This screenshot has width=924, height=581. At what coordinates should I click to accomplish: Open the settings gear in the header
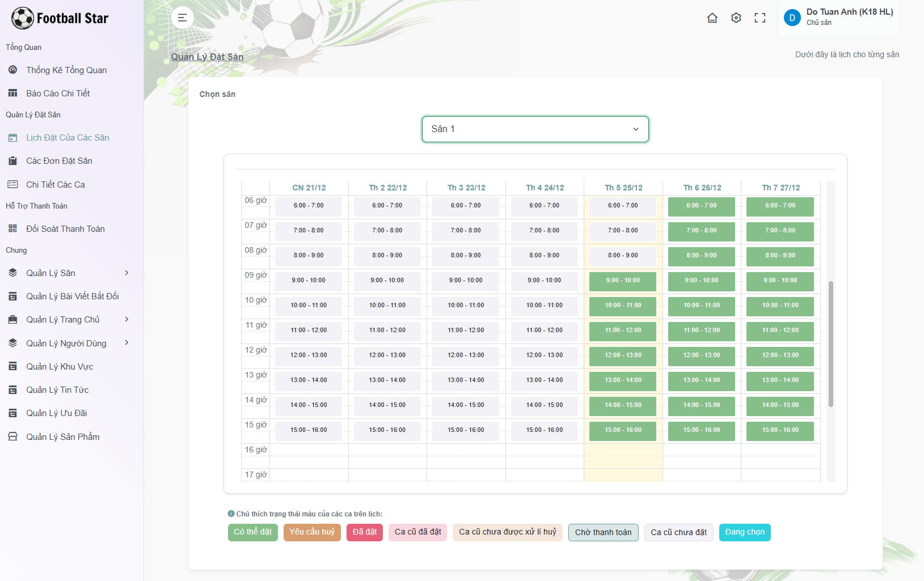pos(736,18)
